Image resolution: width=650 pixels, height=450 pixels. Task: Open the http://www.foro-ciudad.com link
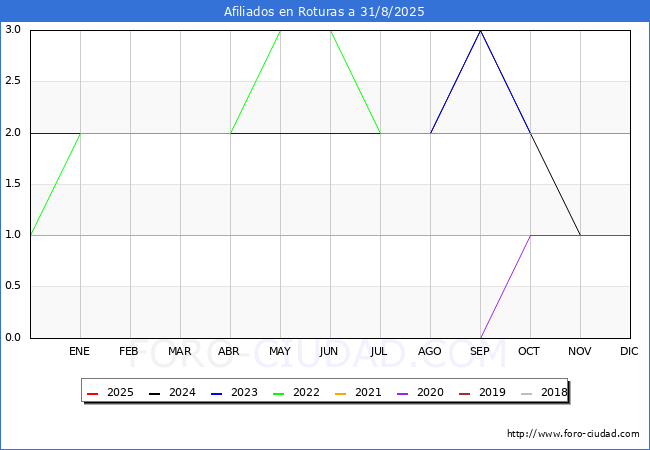[573, 434]
